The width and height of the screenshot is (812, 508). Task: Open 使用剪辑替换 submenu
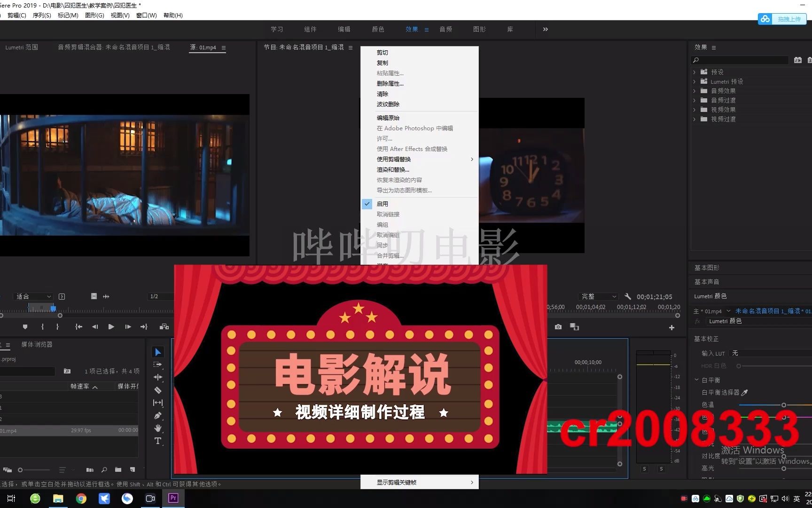point(420,159)
